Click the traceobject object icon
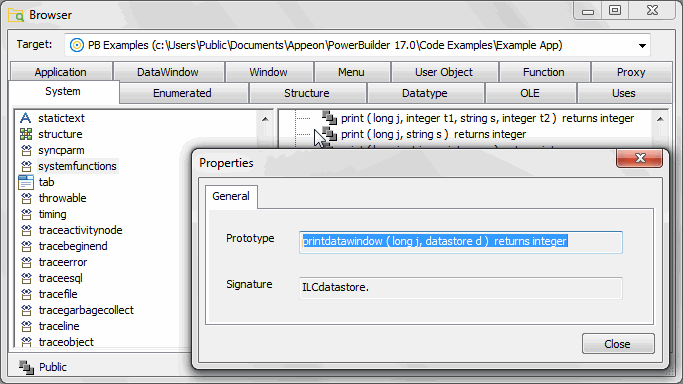The image size is (683, 384). pos(26,342)
